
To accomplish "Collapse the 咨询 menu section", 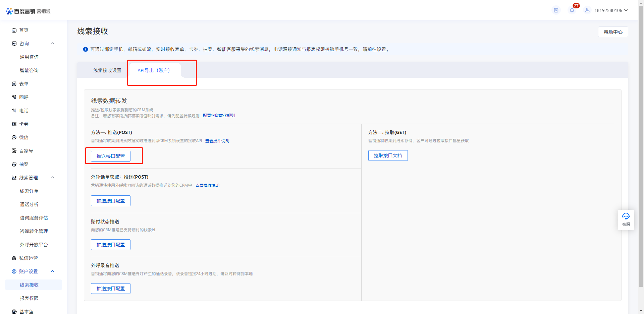I will point(52,44).
